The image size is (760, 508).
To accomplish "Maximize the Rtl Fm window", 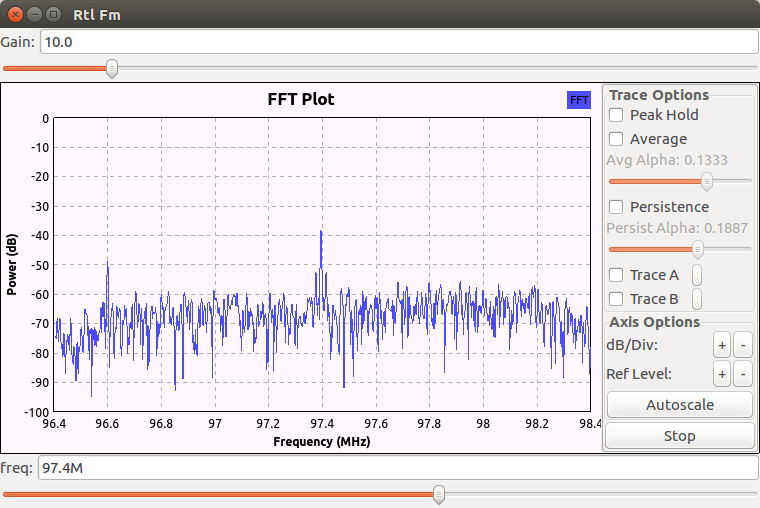I will (x=53, y=15).
